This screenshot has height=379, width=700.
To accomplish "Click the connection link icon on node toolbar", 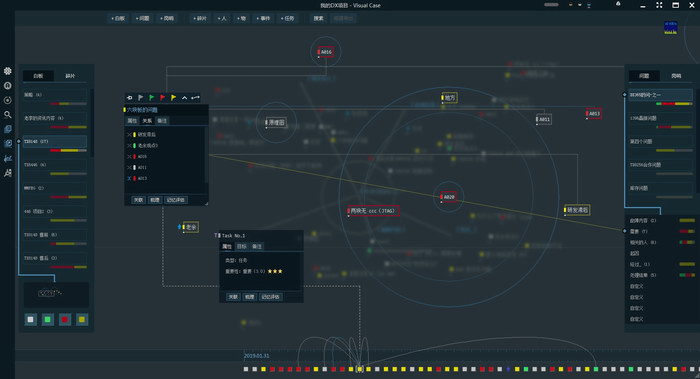I will coord(196,97).
